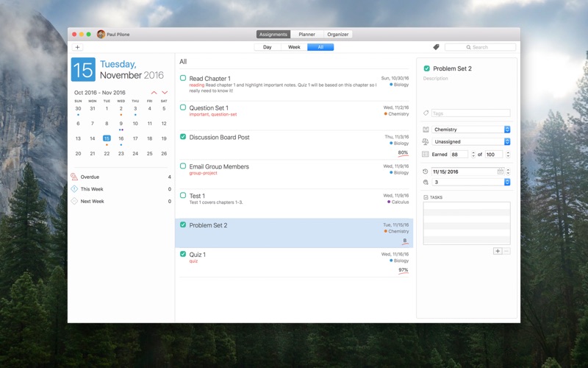Open the tags filter icon

(436, 47)
